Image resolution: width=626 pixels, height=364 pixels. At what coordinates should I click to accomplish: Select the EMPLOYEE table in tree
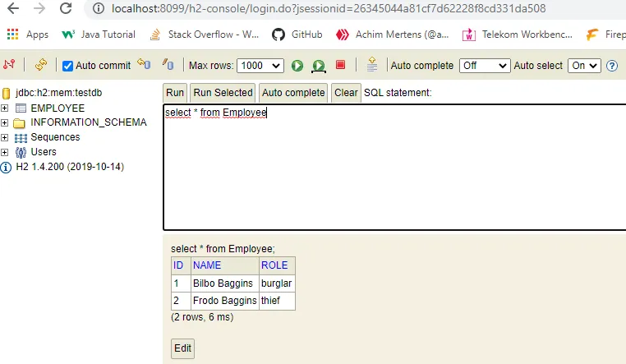point(58,108)
